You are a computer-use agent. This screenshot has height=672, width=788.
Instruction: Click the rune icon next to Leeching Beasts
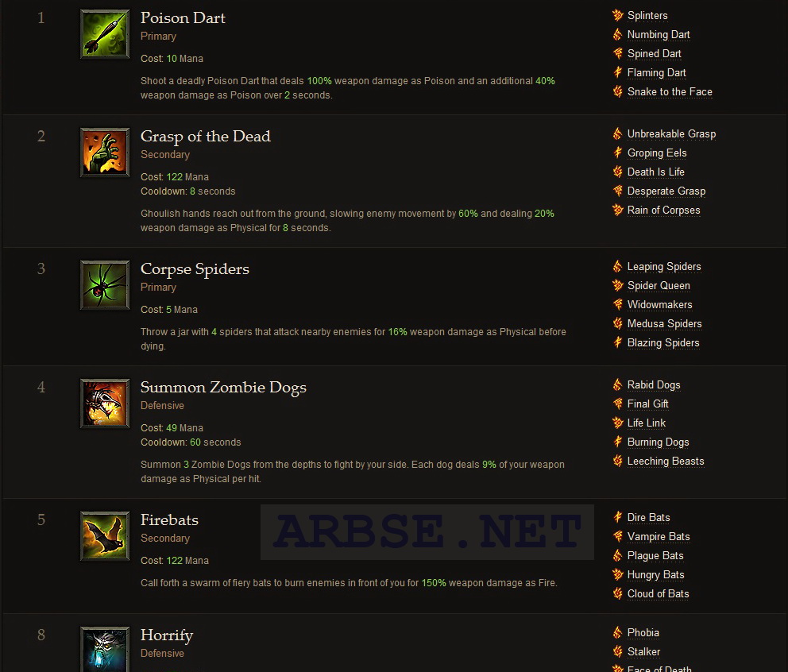[x=618, y=462]
